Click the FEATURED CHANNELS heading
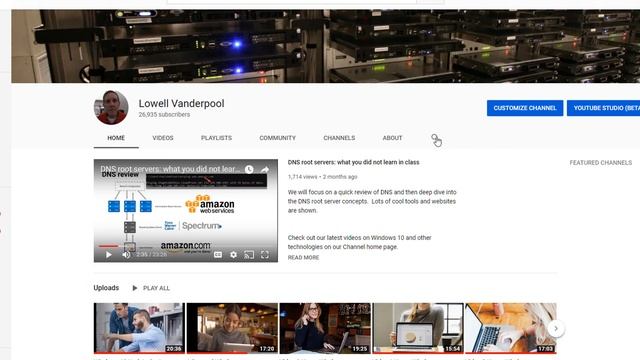The height and width of the screenshot is (360, 640). [600, 162]
